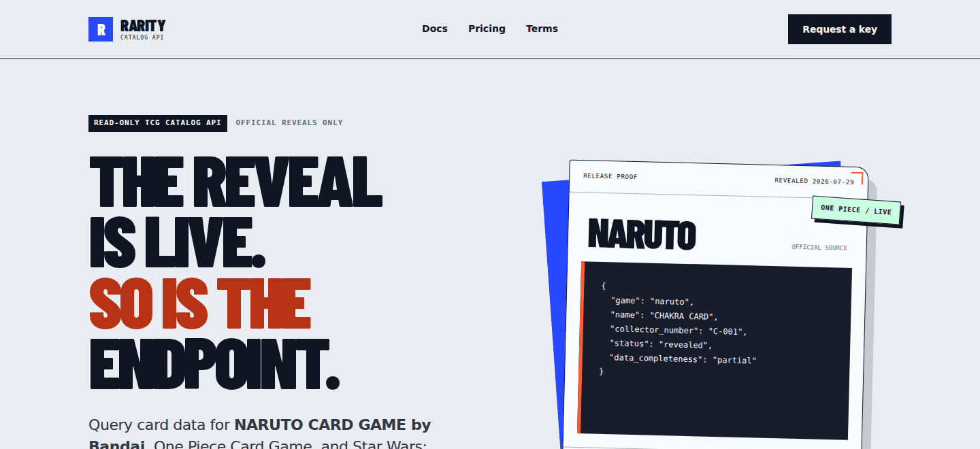The width and height of the screenshot is (980, 449).
Task: Click the "collector_number": "C-001" line
Action: [x=679, y=331]
